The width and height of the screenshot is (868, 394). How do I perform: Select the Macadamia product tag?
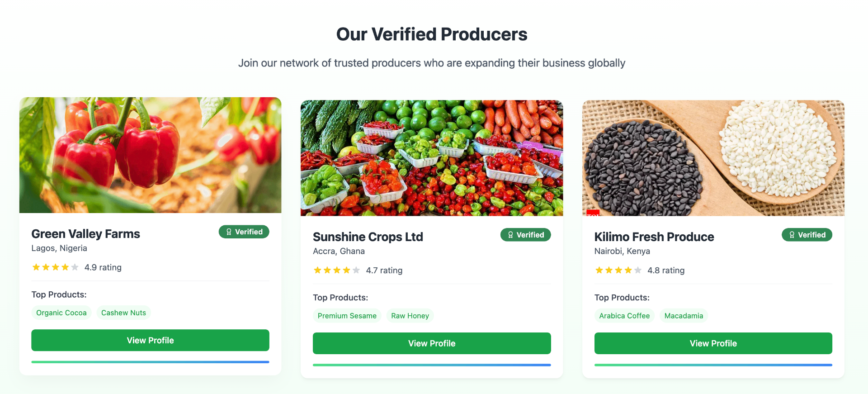point(684,316)
